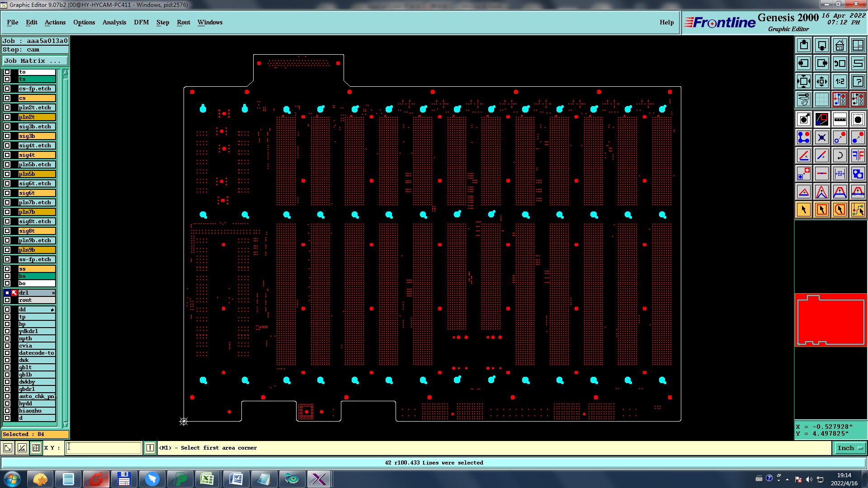Select the pln7b layer name
The height and width of the screenshot is (488, 868).
click(x=37, y=212)
